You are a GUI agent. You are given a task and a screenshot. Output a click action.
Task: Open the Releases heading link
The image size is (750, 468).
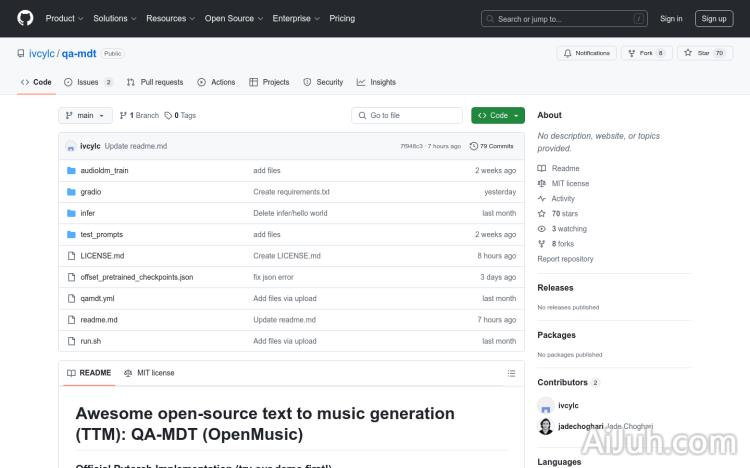coord(555,288)
